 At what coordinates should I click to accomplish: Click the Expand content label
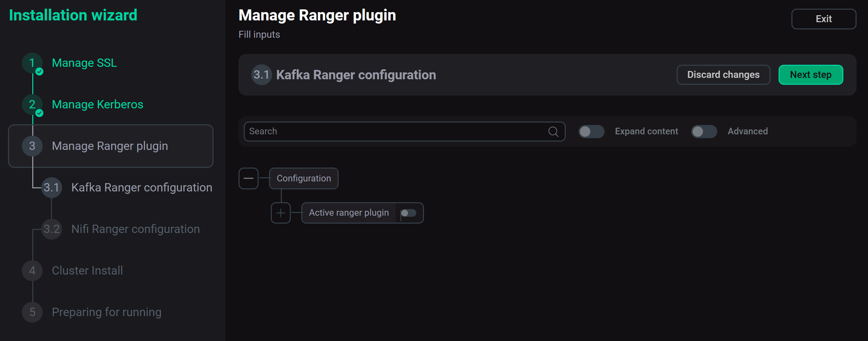pos(646,132)
